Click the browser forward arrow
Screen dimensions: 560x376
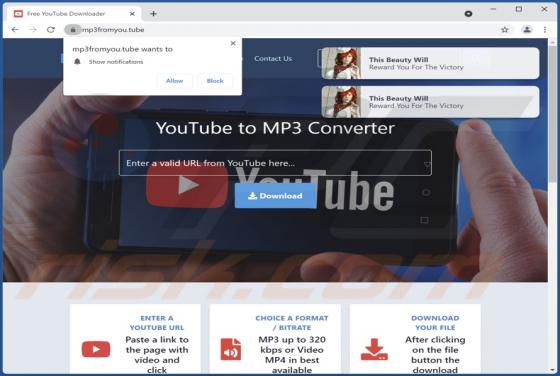tap(33, 30)
